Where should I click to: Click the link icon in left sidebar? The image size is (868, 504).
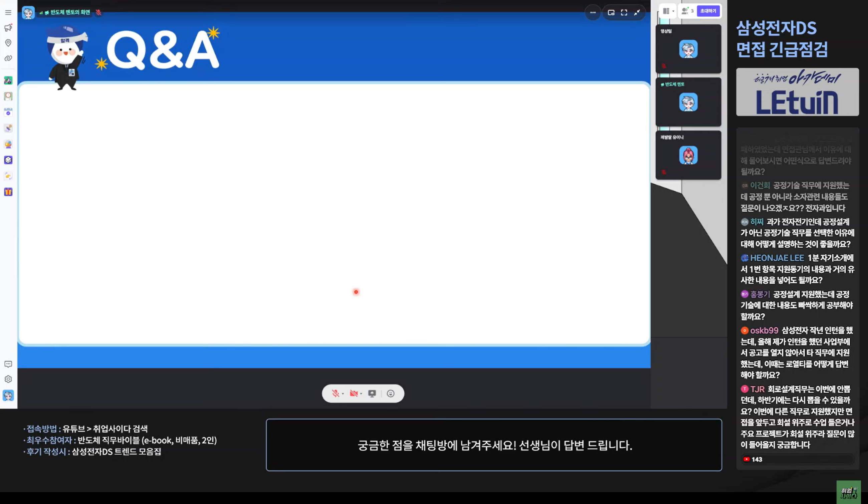[8, 58]
